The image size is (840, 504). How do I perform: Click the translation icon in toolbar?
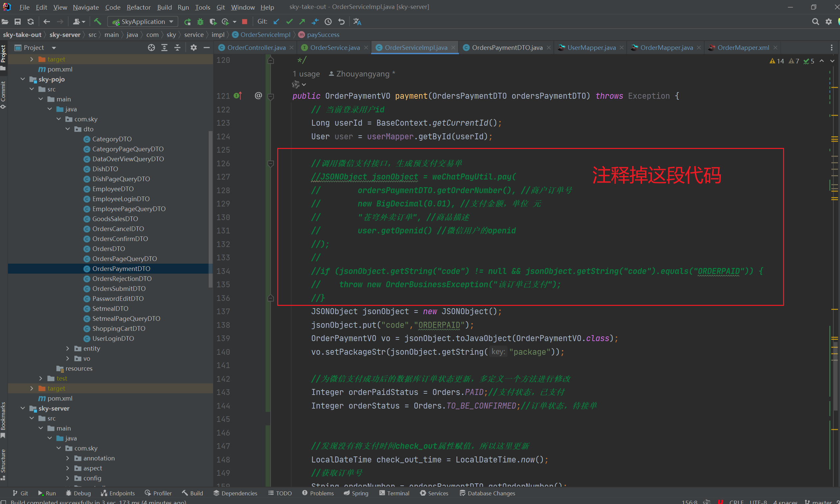(357, 22)
